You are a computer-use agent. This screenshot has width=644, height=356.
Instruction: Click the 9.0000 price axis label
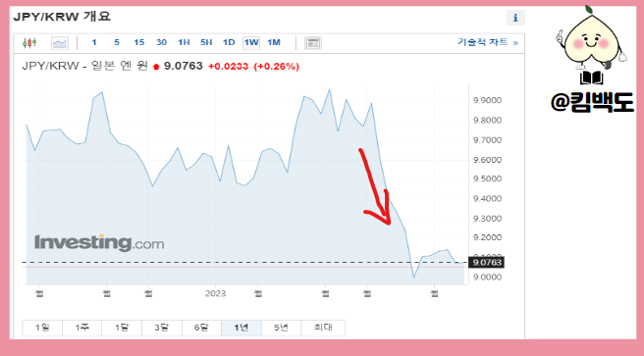(x=488, y=278)
